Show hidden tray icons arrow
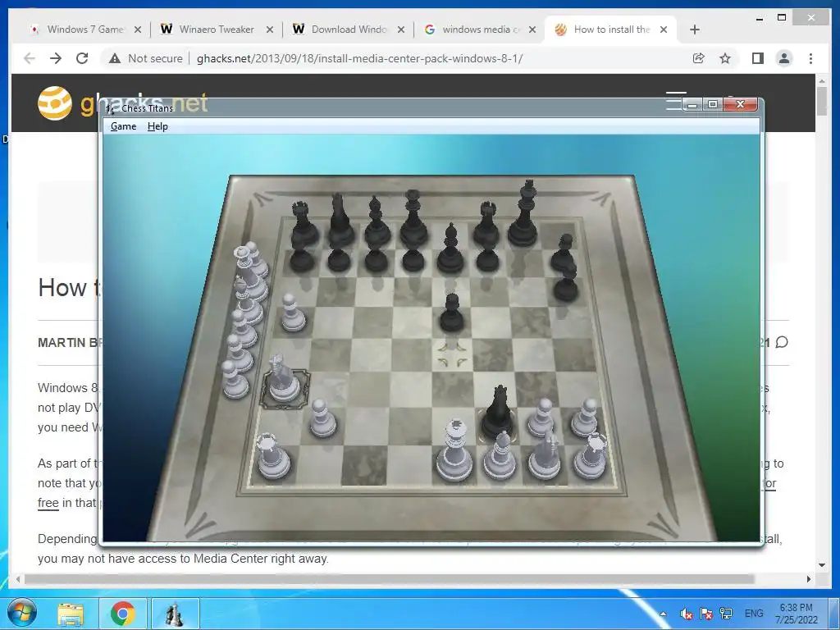Viewport: 840px width, 630px height. [663, 614]
